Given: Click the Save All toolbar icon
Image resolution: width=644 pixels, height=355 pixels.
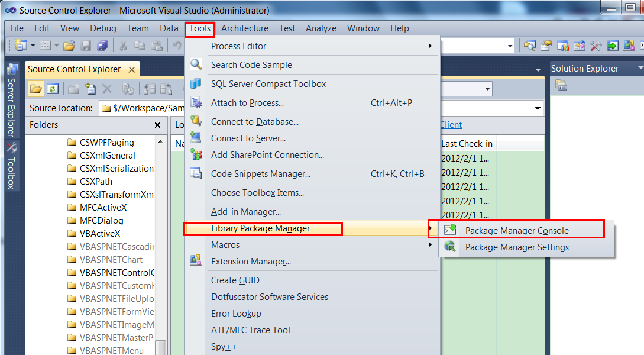Looking at the screenshot, I should [x=102, y=46].
